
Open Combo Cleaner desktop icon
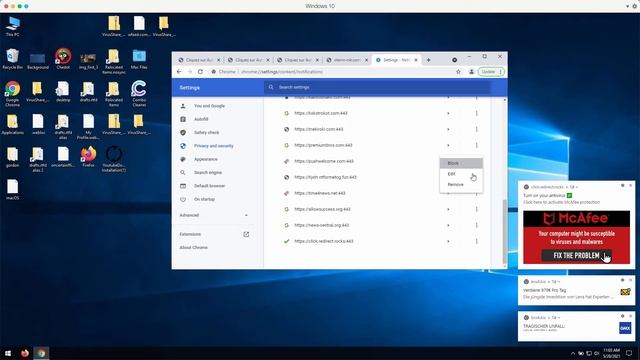click(x=139, y=94)
